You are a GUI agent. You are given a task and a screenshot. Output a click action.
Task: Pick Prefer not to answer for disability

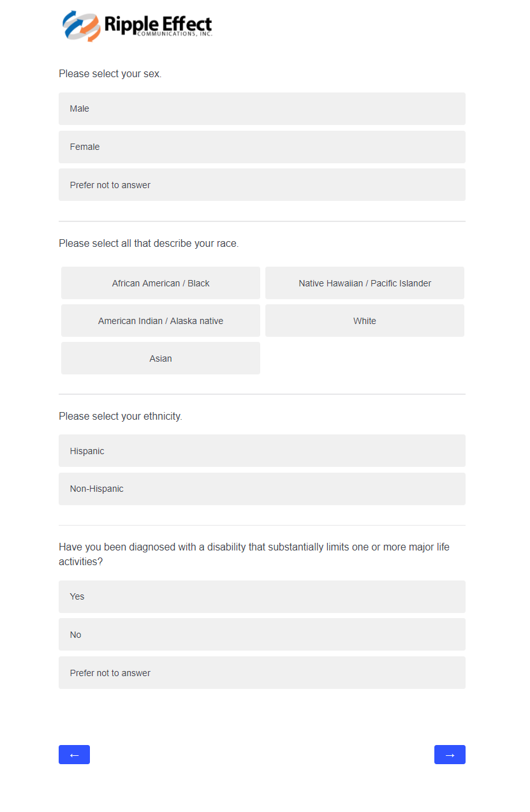coord(261,673)
